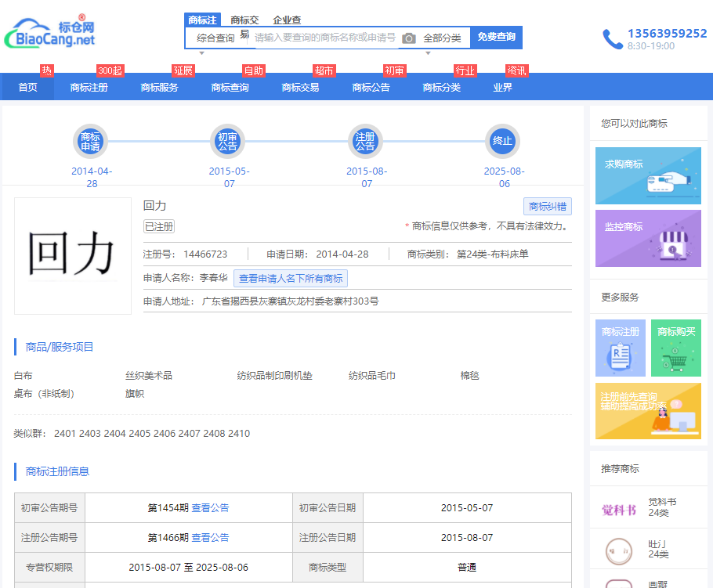Click the 商标注册信息 section heading

click(57, 471)
